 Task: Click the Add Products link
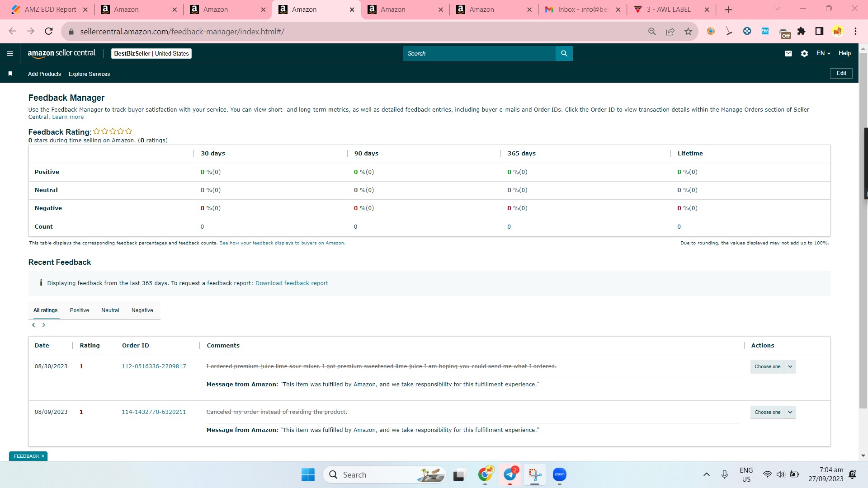[44, 74]
